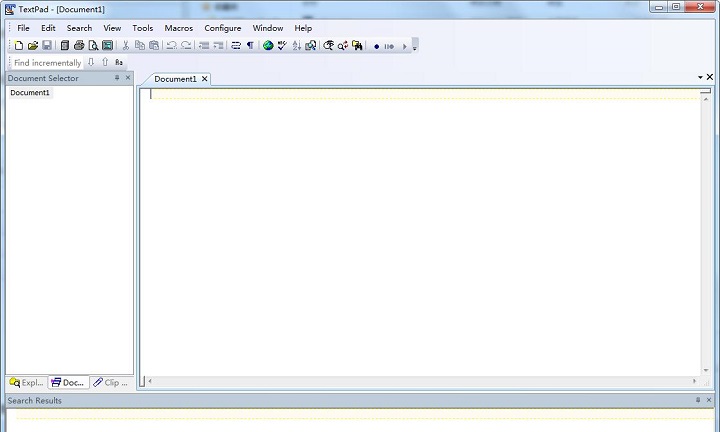Open the document tabs list dropdown arrow
The height and width of the screenshot is (432, 720).
tap(700, 77)
